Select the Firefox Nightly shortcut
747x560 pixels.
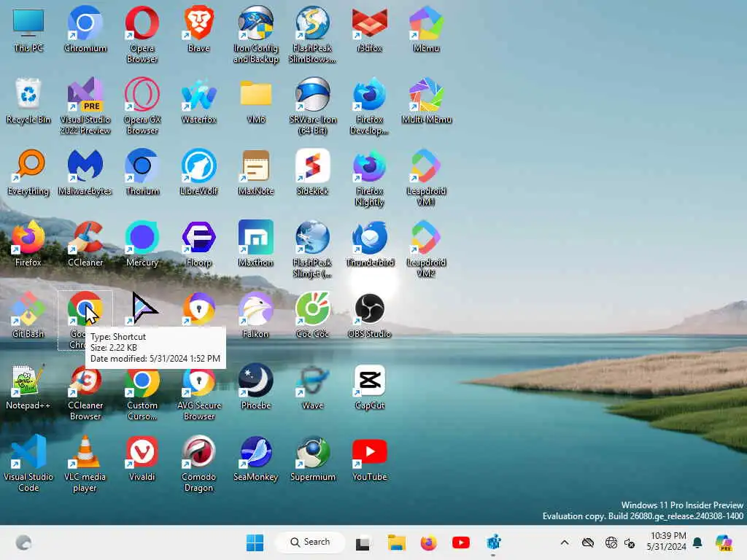point(369,177)
